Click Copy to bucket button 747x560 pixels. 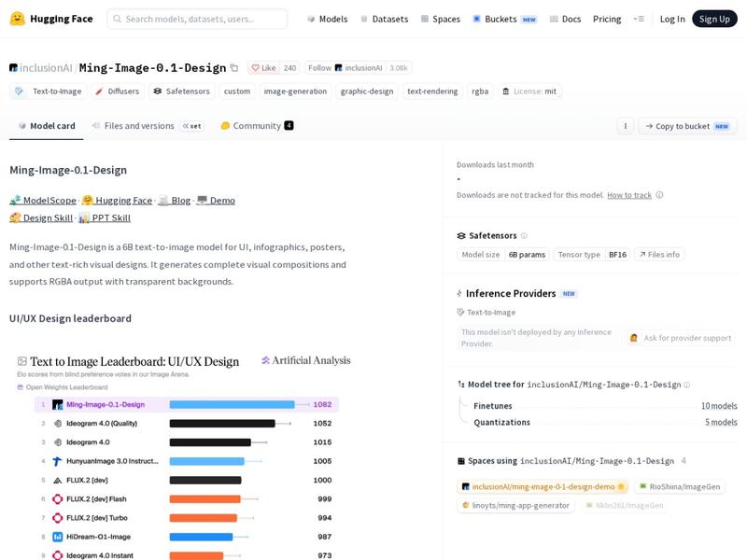pyautogui.click(x=687, y=126)
